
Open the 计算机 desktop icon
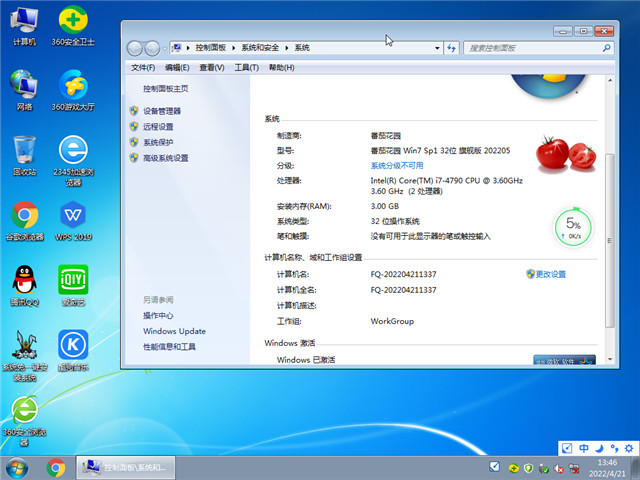[x=24, y=25]
